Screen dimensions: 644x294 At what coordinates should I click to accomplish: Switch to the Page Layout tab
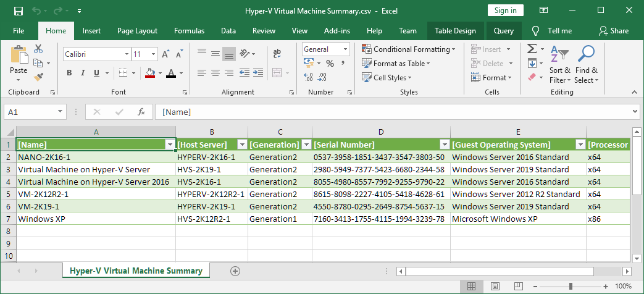pos(137,31)
